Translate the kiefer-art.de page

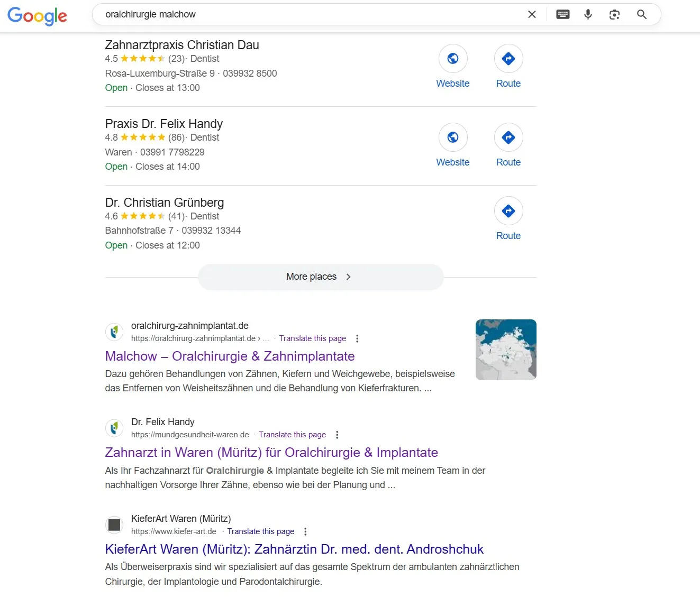(x=260, y=531)
